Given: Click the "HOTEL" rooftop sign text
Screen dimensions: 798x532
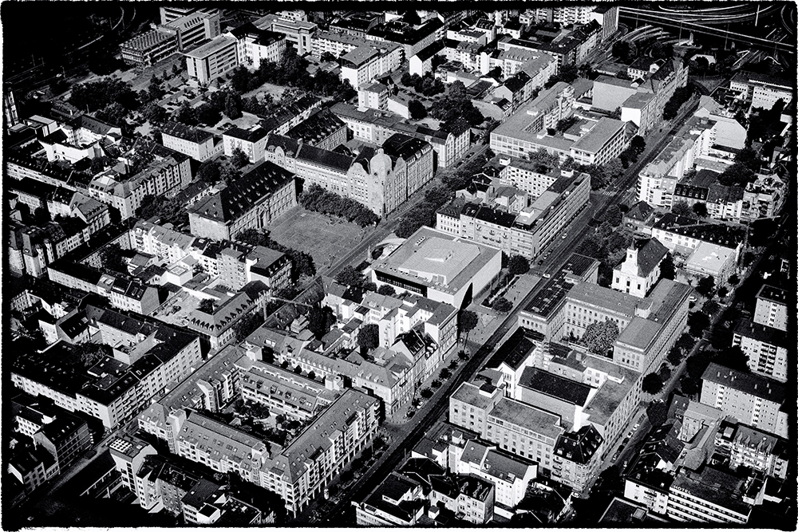Looking at the screenshot, I should coord(683,489).
